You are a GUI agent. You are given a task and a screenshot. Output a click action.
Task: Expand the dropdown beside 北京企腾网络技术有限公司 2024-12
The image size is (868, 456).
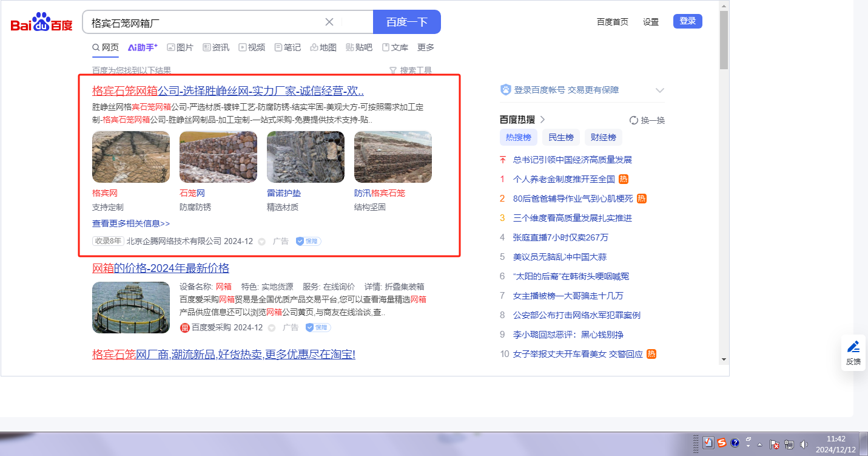pos(262,242)
